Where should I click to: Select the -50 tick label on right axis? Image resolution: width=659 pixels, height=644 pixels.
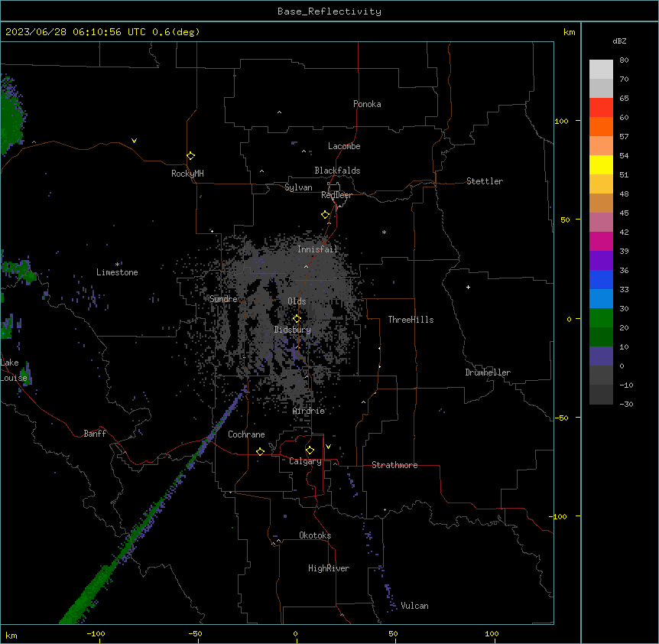[x=561, y=418]
